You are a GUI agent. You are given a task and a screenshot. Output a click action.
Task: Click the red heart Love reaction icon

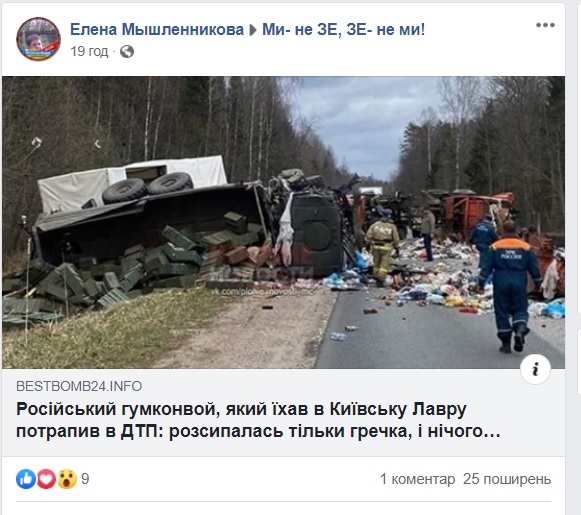click(x=46, y=479)
